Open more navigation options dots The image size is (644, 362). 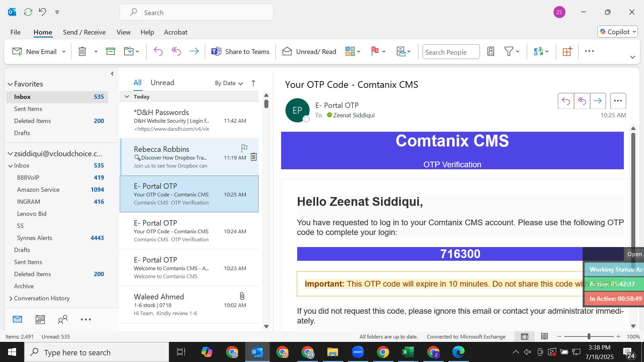pyautogui.click(x=86, y=319)
